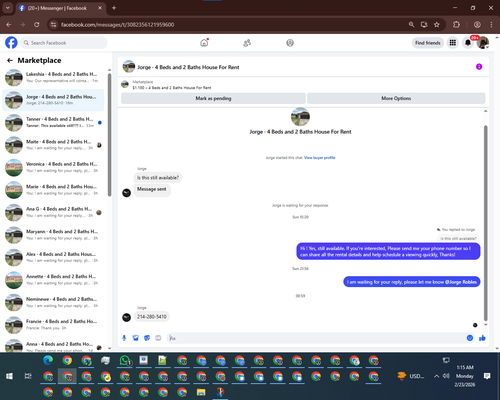The image size is (500, 400).
Task: Open account menu via profile avatar
Action: click(483, 43)
